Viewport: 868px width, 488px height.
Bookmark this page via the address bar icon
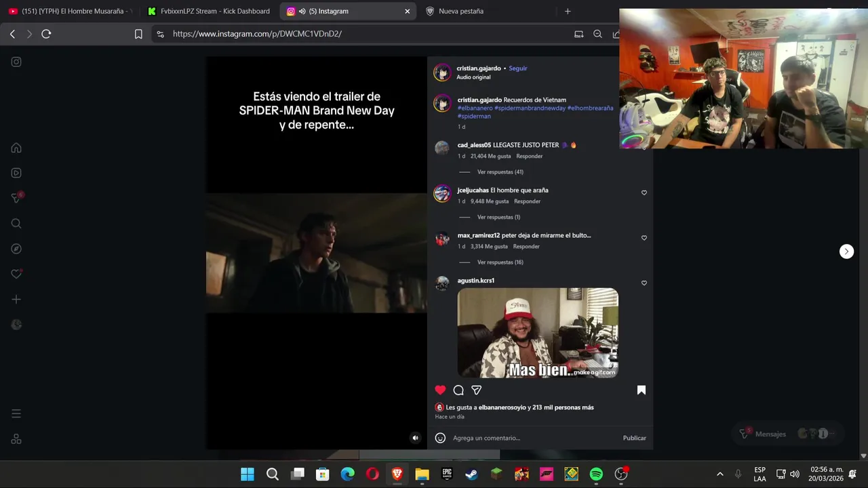click(x=138, y=34)
